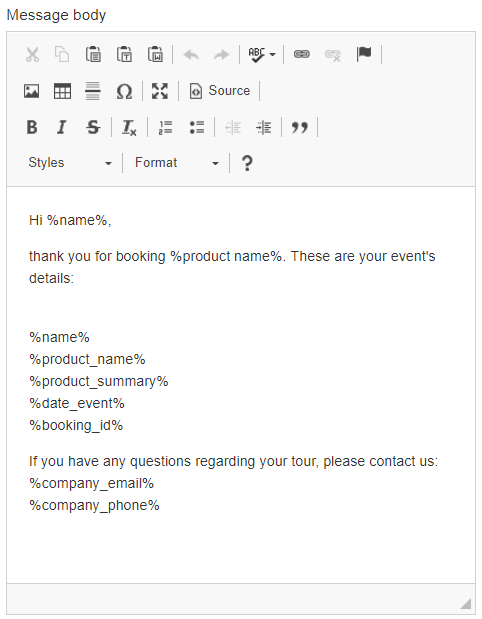Toggle the bulleted list

pyautogui.click(x=197, y=127)
